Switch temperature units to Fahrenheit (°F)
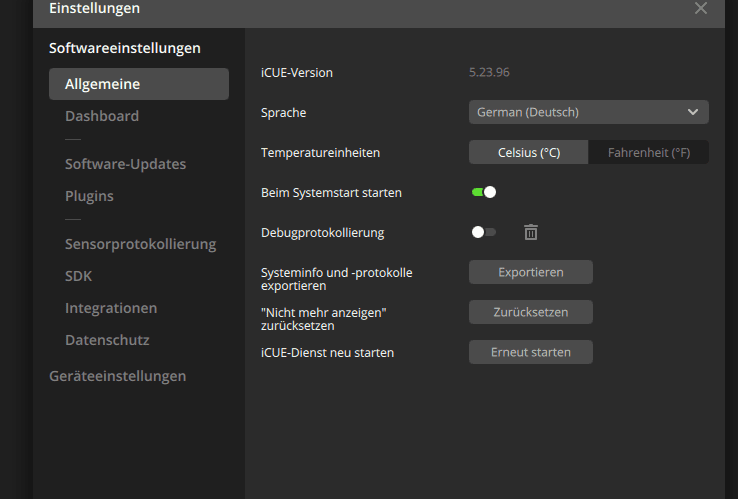The width and height of the screenshot is (738, 499). pos(649,153)
